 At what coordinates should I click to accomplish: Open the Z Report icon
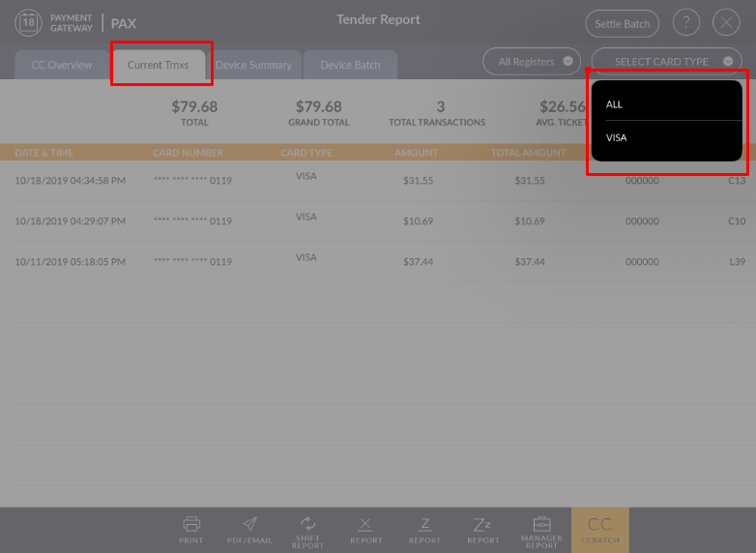[424, 525]
